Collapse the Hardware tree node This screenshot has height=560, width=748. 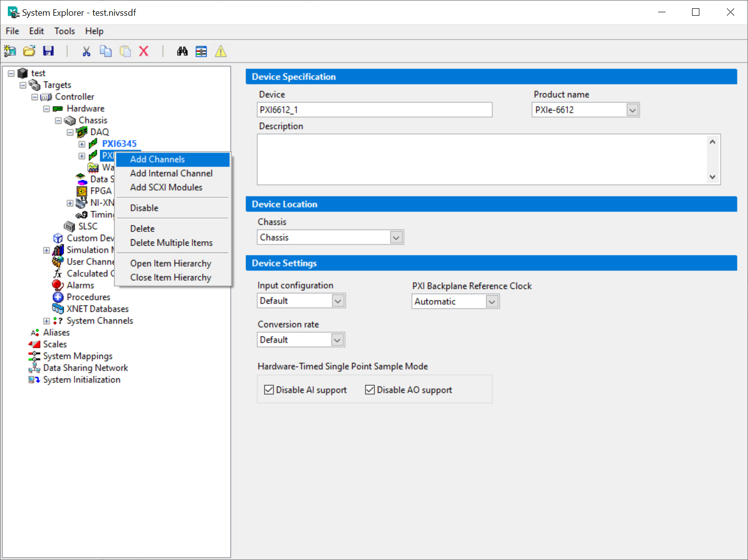click(x=46, y=109)
